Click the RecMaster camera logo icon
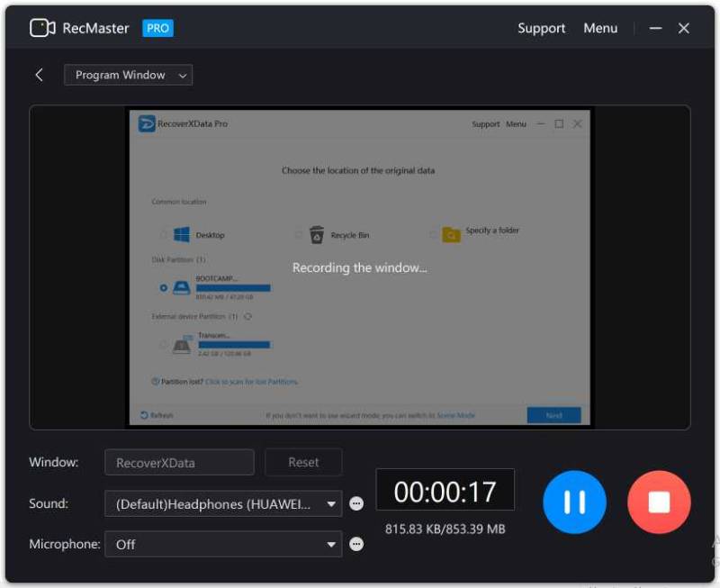Screen dimensions: 720x588 (x=42, y=28)
